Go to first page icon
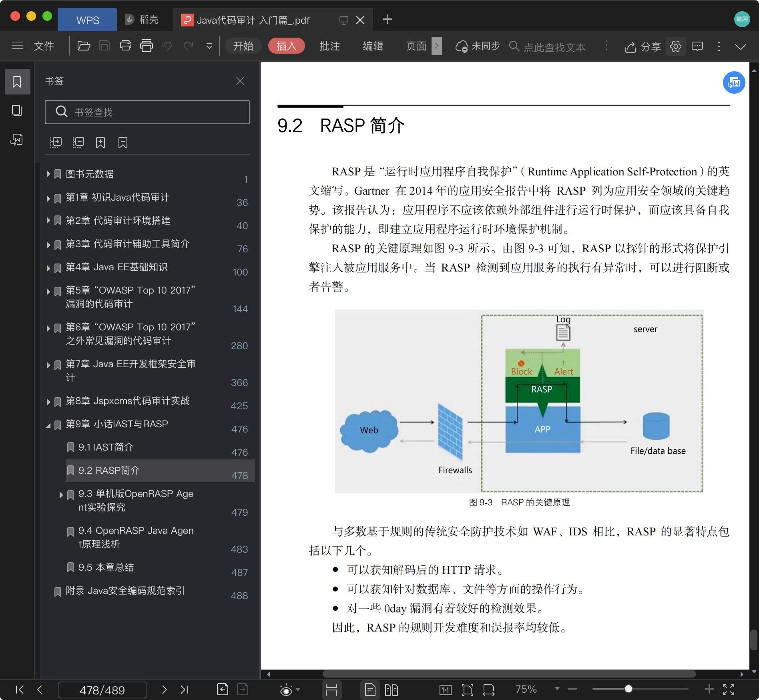This screenshot has width=759, height=700. (19, 689)
